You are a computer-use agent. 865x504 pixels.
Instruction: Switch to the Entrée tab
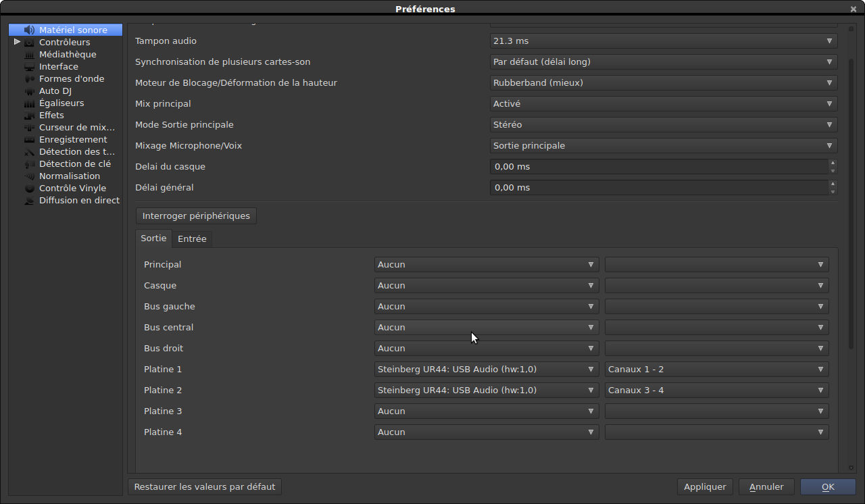click(x=192, y=239)
